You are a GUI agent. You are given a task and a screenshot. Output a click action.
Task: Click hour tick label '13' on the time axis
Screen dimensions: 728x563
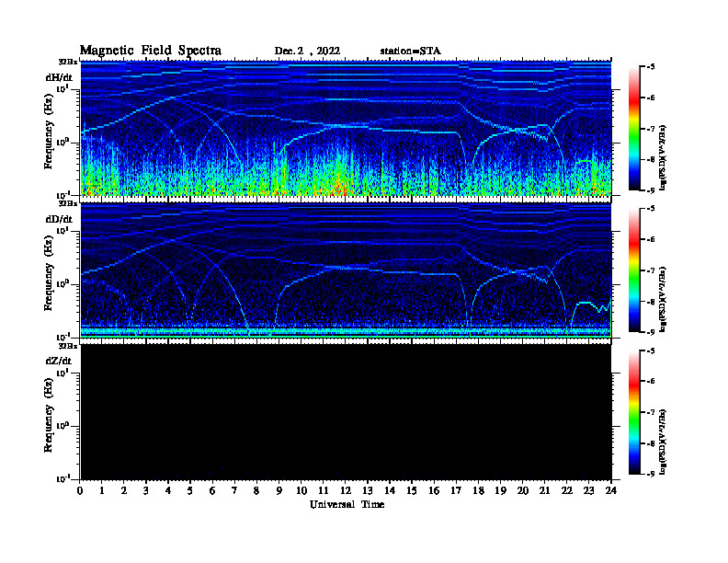point(368,491)
